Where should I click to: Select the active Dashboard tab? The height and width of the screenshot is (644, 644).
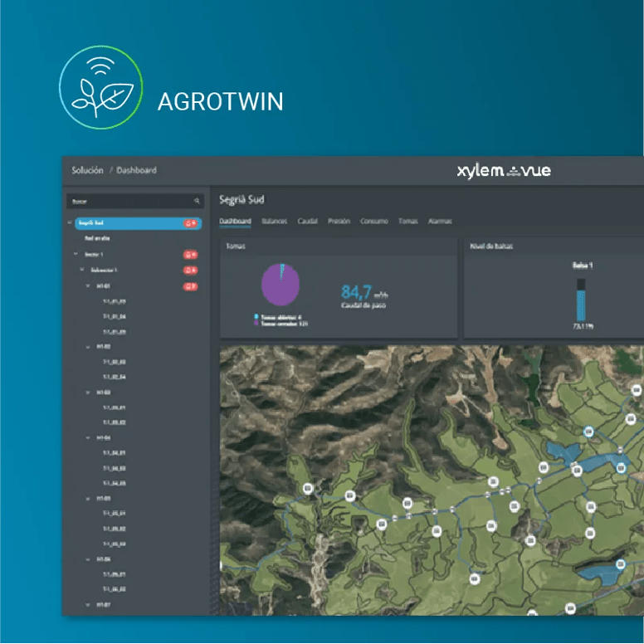[235, 222]
